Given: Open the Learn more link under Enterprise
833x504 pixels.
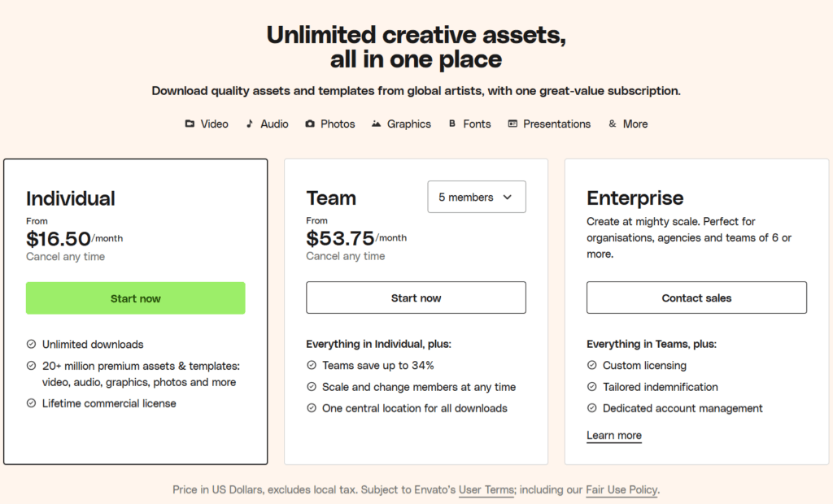Looking at the screenshot, I should tap(614, 435).
